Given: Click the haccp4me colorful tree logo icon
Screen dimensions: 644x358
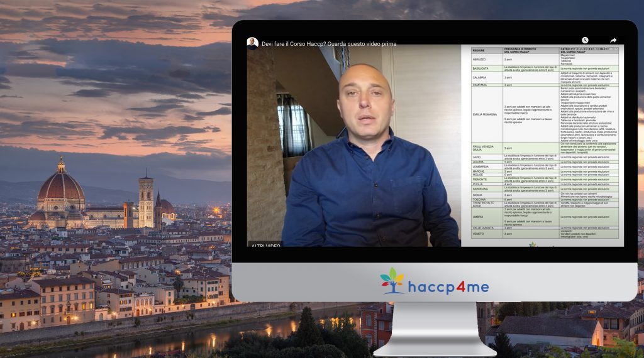Looking at the screenshot, I should coord(392,281).
